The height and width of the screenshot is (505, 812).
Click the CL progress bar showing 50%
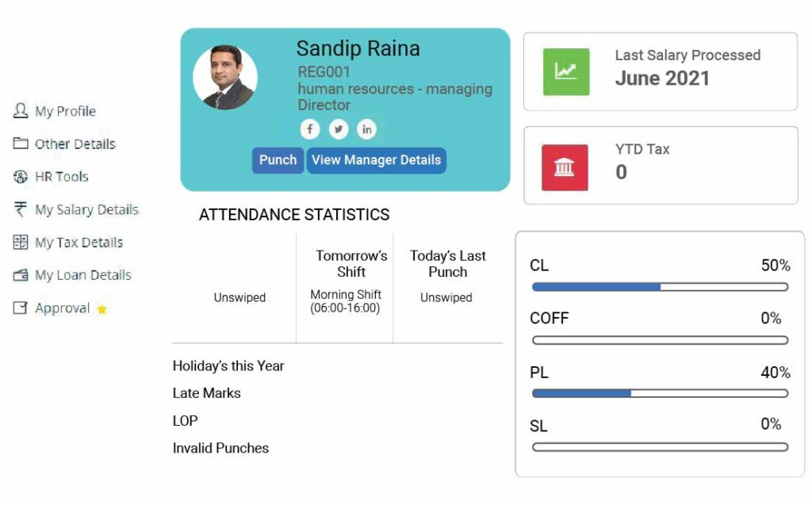657,286
